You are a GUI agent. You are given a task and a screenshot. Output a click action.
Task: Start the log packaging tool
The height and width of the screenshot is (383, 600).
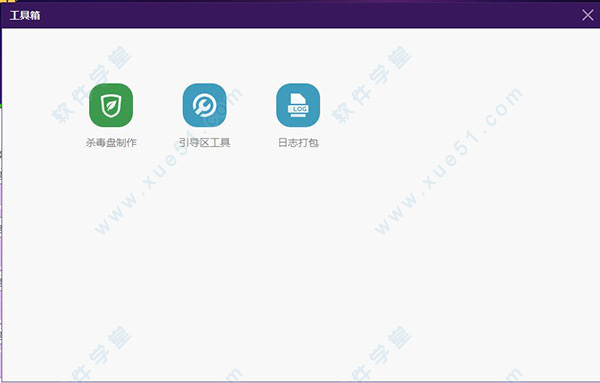[x=298, y=105]
